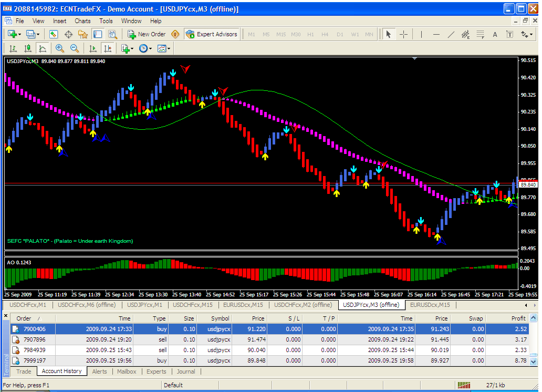The width and height of the screenshot is (542, 392).
Task: Select the trendline drawing tool
Action: click(x=451, y=34)
